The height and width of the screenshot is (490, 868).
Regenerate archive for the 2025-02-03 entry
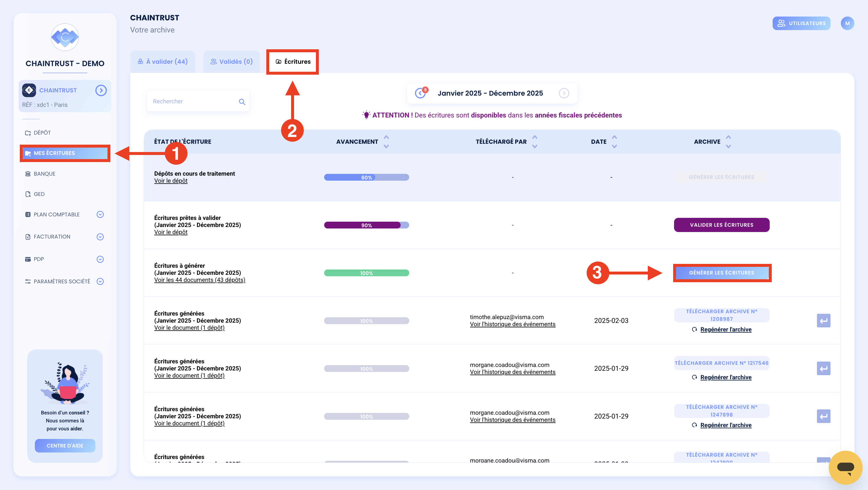click(726, 329)
